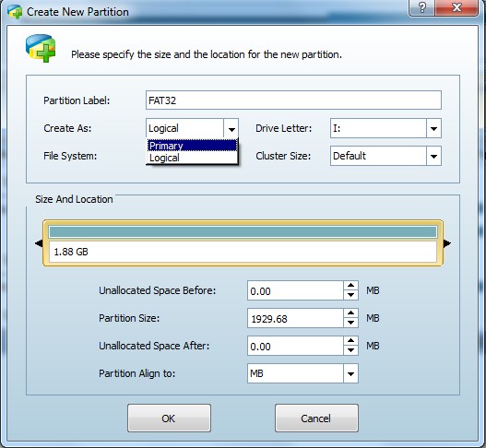
Task: Click the large create-partition disk icon
Action: (x=41, y=48)
